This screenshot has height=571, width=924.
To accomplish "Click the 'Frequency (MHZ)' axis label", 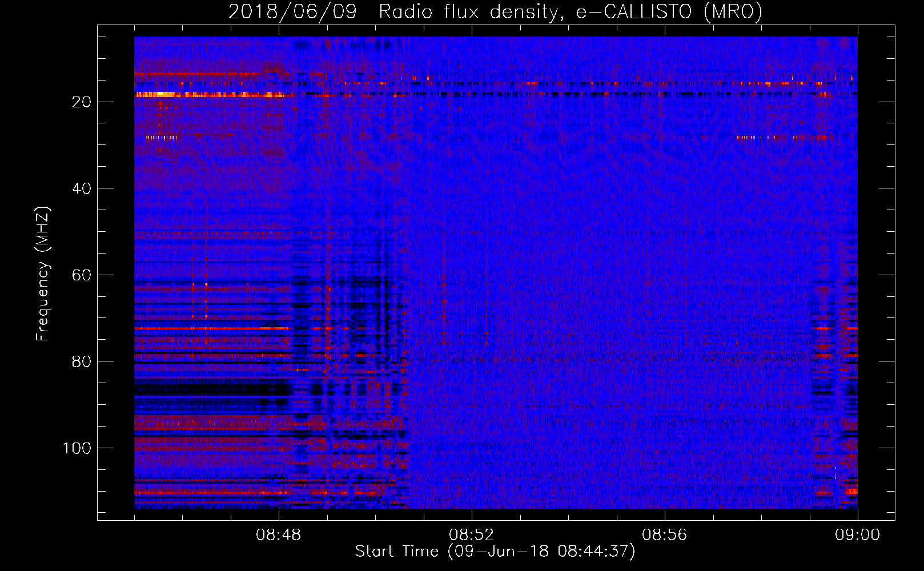I will pyautogui.click(x=43, y=274).
